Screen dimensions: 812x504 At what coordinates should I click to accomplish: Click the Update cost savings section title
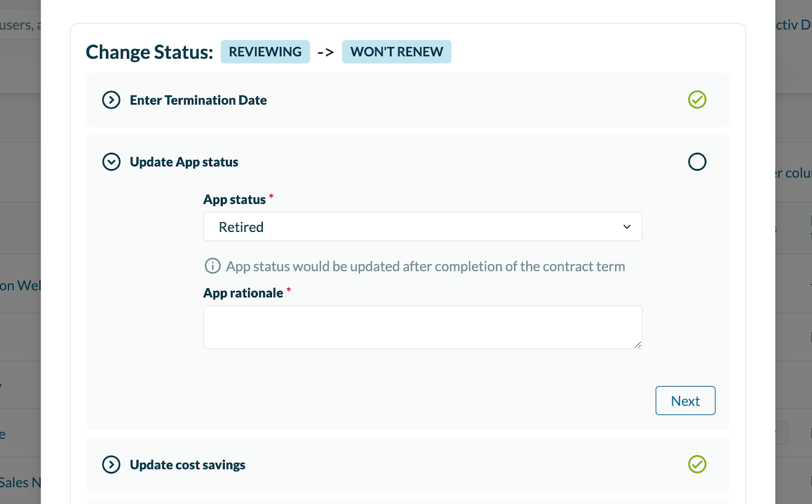pyautogui.click(x=187, y=465)
